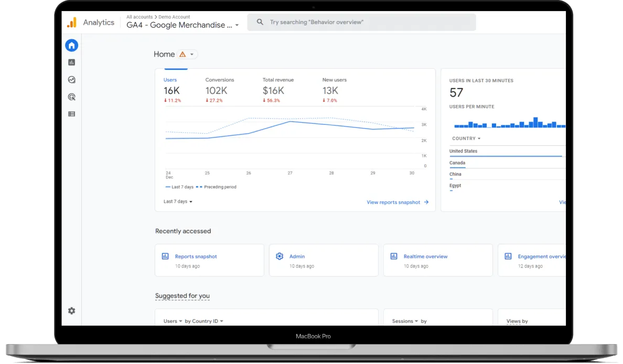Click the Canada country row
623x364 pixels.
[x=508, y=164]
